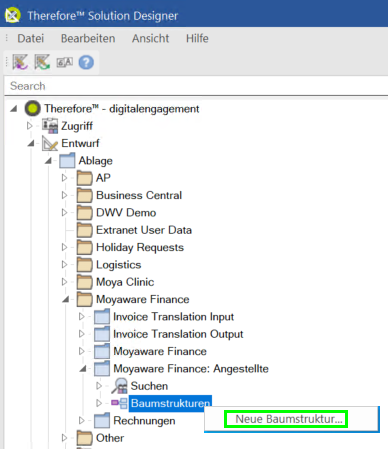Open the Datei menu
The image size is (388, 449).
tap(31, 38)
